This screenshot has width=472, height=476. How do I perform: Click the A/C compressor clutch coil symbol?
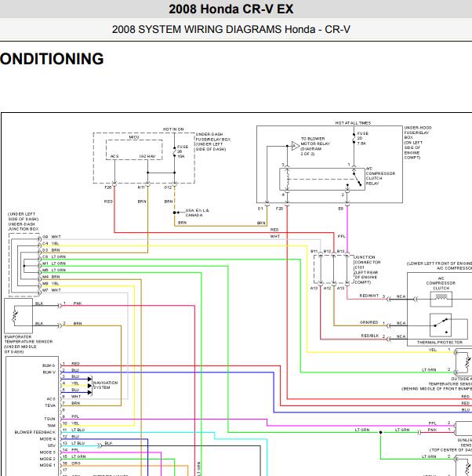pyautogui.click(x=441, y=299)
